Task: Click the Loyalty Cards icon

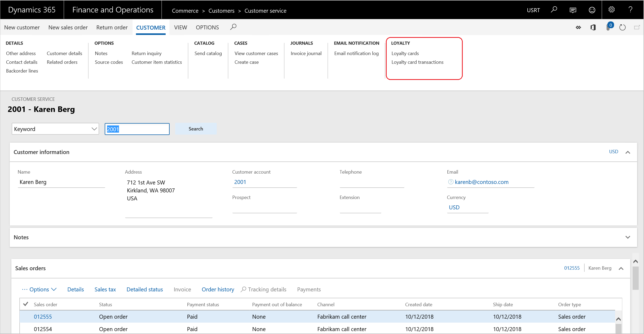Action: click(405, 53)
